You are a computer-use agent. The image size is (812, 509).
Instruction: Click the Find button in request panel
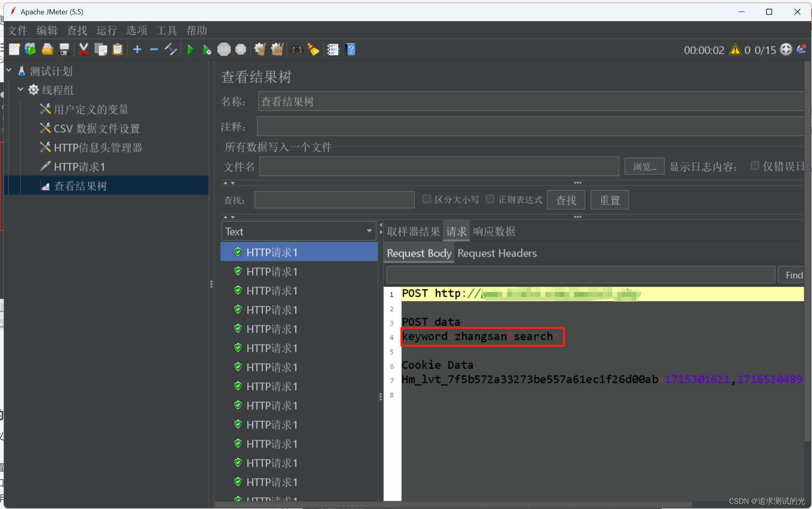792,275
